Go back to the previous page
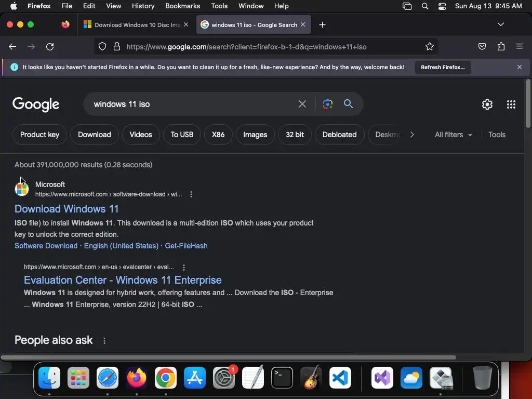This screenshot has height=399, width=532. click(12, 47)
